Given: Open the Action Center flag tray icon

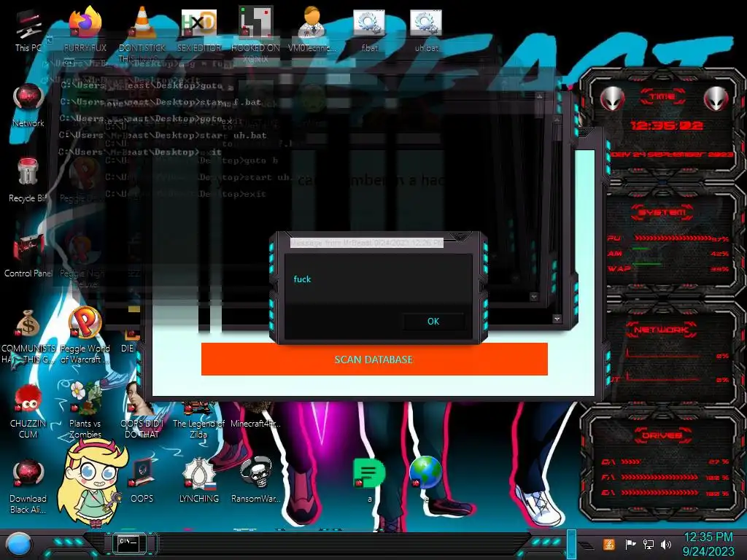Looking at the screenshot, I should coord(630,544).
